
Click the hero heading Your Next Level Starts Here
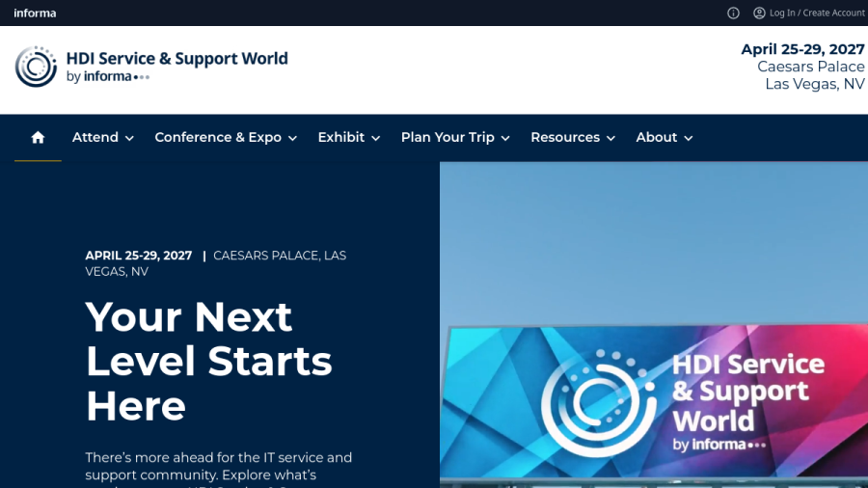pos(208,362)
